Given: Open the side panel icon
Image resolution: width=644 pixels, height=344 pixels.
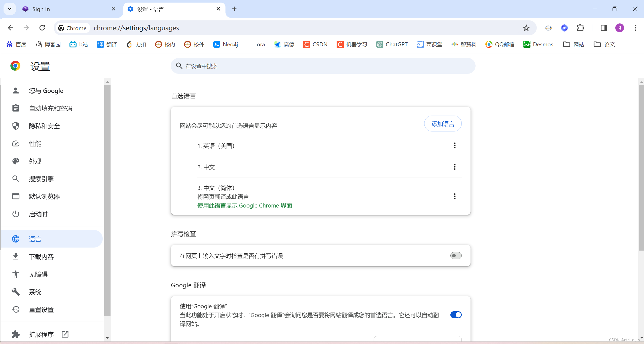Looking at the screenshot, I should pos(604,28).
